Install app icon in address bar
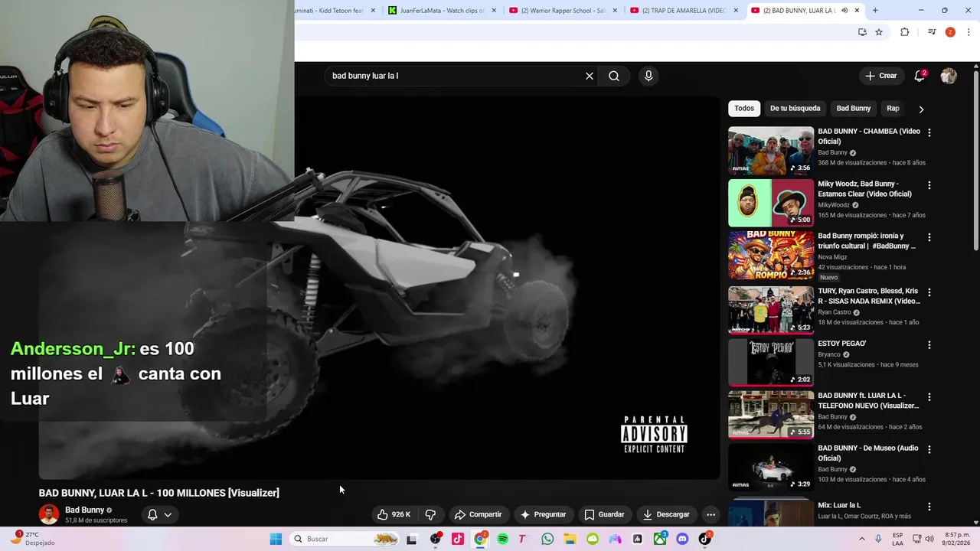The image size is (980, 551). coord(862,32)
